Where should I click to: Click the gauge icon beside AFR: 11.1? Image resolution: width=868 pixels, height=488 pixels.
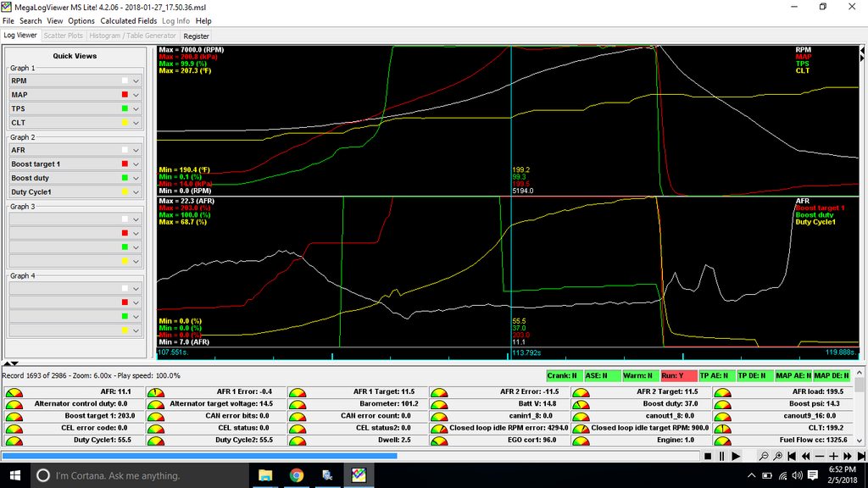[14, 392]
